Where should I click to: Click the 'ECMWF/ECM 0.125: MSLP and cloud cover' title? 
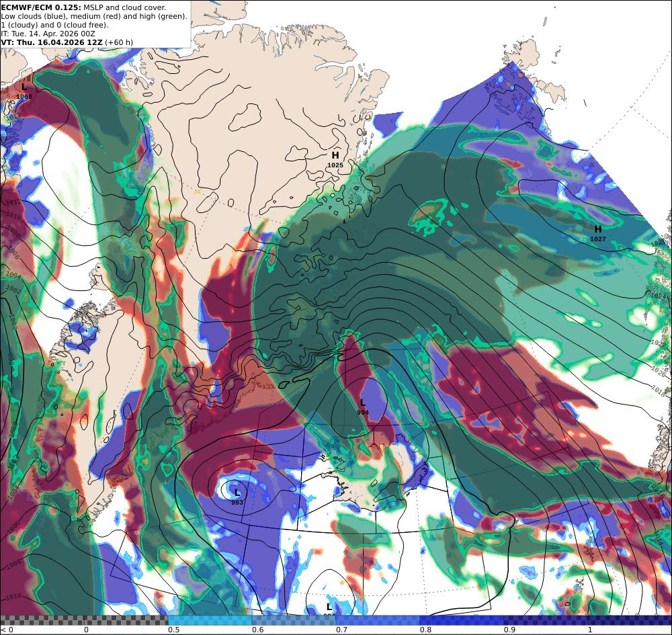tap(83, 7)
